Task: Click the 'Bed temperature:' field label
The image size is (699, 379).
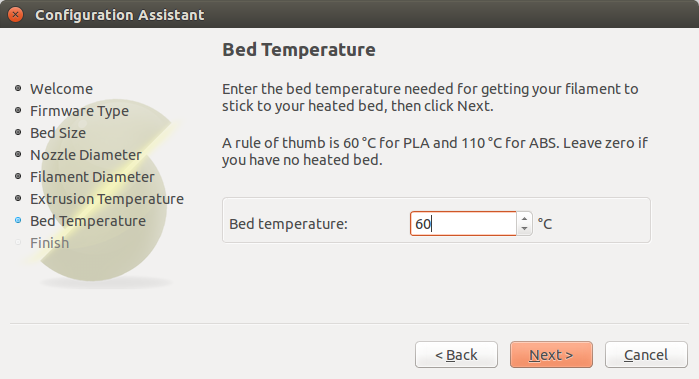Action: [288, 224]
